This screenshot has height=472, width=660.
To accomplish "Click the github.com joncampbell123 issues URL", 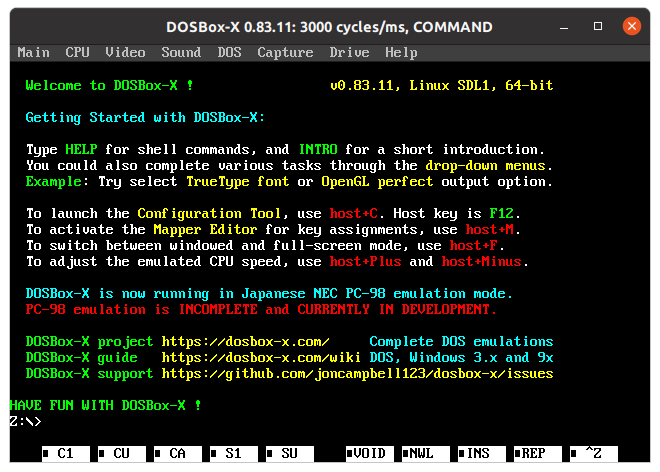I will coord(357,374).
